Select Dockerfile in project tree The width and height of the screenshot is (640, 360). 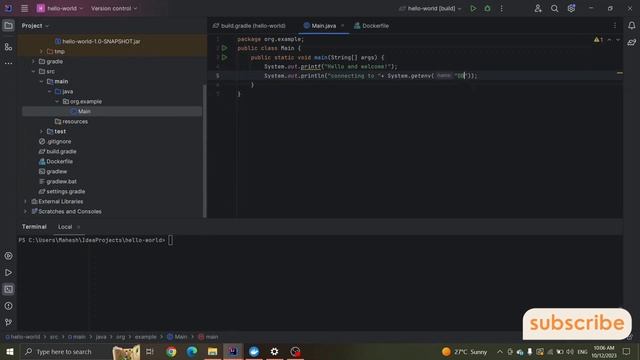coord(56,162)
